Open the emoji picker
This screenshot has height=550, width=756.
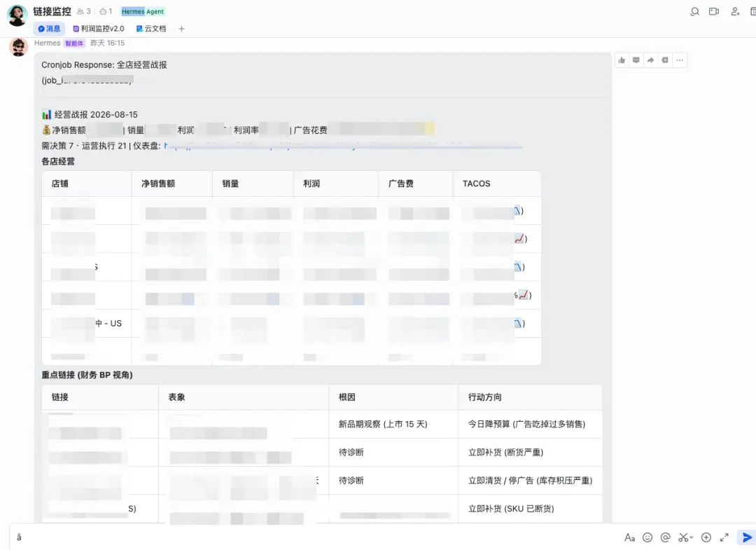tap(647, 537)
